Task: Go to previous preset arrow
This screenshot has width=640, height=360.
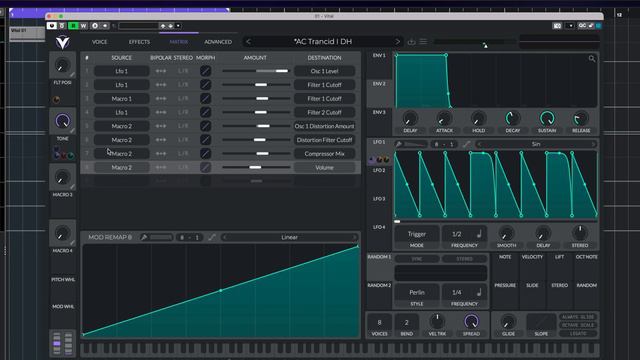Action: [248, 42]
